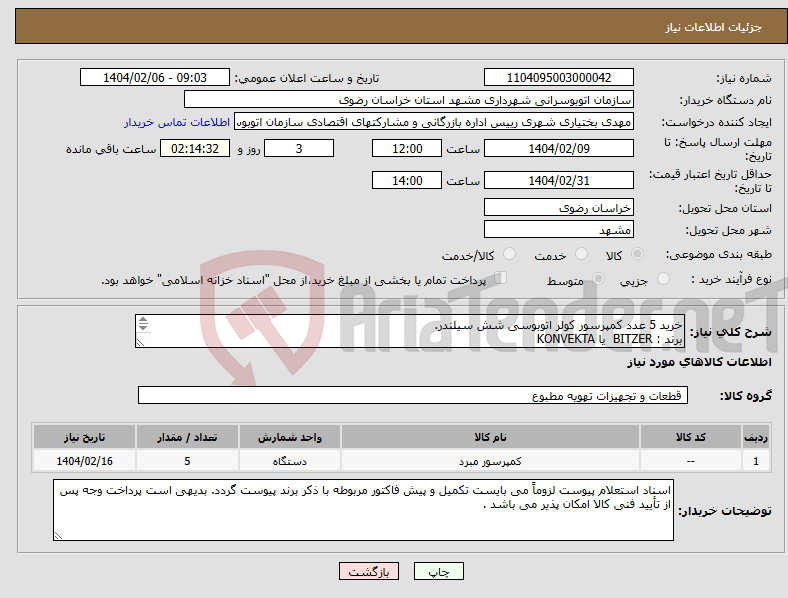Click the description textarea resize handle
The image size is (788, 598).
[x=140, y=343]
